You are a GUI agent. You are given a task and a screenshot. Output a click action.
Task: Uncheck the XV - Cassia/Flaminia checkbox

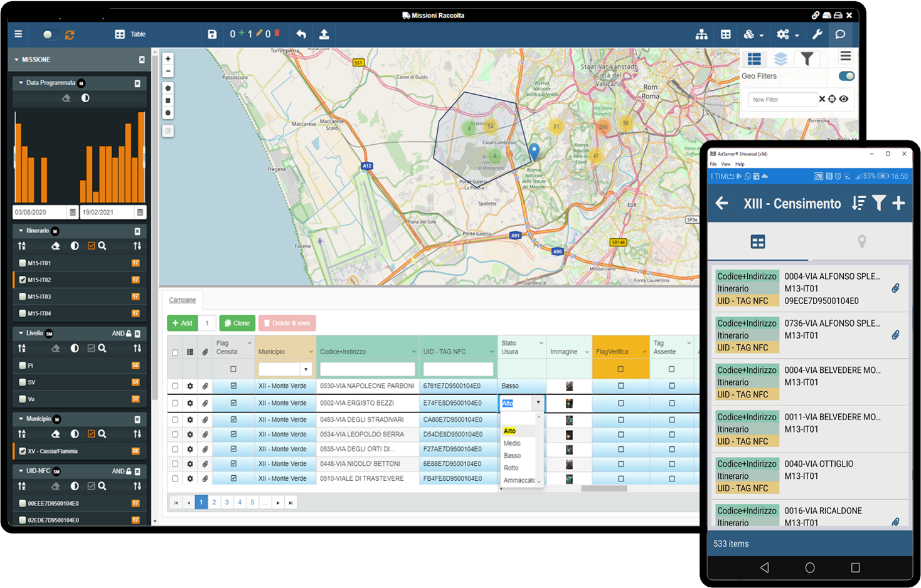pyautogui.click(x=23, y=451)
